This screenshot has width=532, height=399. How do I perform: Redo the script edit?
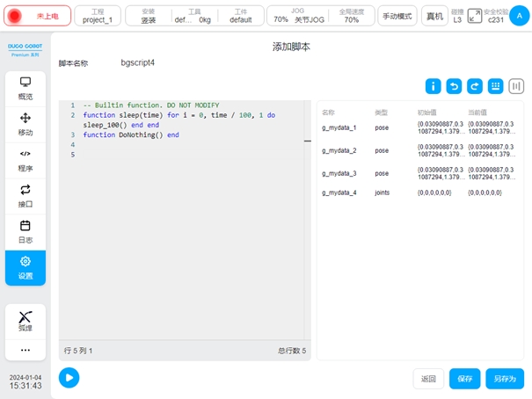tap(474, 86)
